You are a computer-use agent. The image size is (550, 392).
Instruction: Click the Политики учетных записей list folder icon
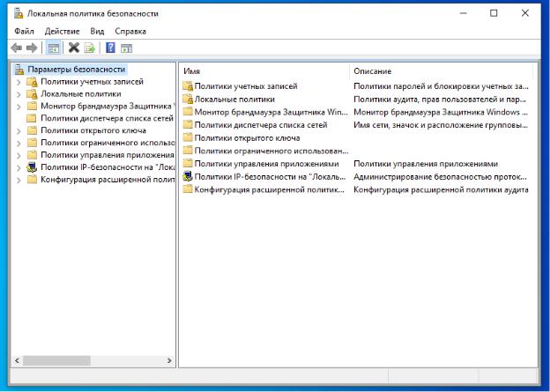188,86
